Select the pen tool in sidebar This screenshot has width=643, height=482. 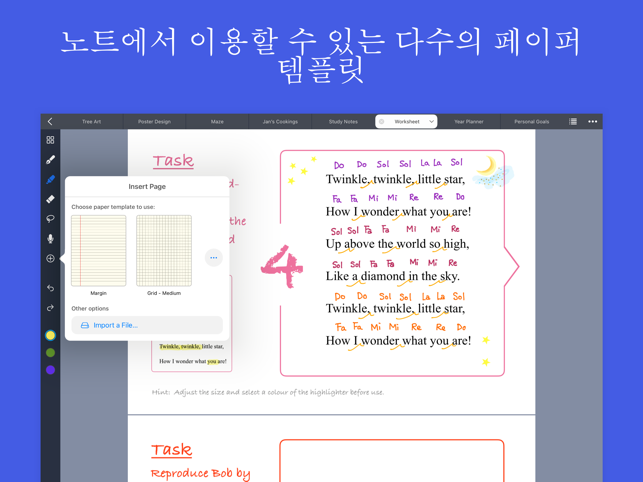click(50, 160)
